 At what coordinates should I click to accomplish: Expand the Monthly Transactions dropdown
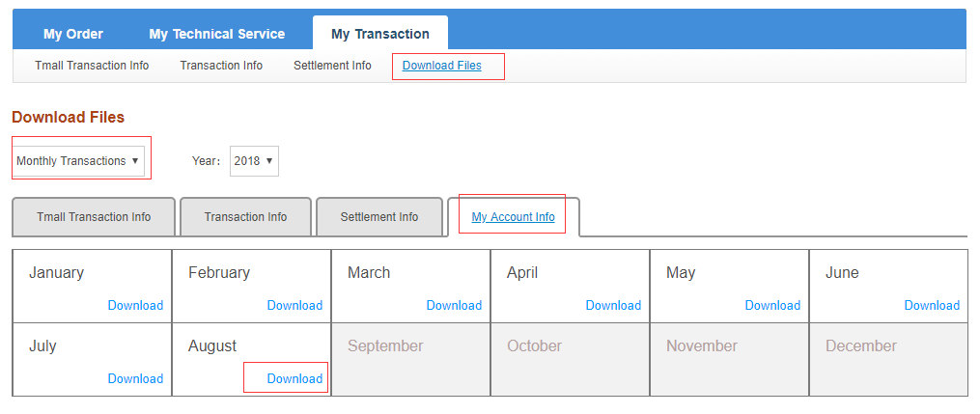pos(79,161)
